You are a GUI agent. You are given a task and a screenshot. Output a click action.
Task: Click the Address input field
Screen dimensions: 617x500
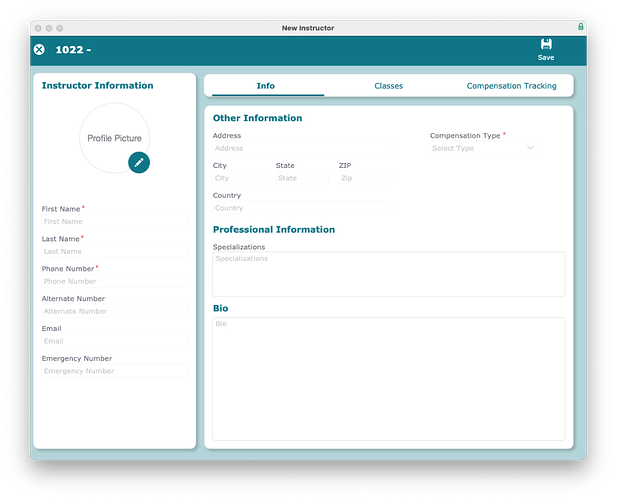tap(302, 148)
